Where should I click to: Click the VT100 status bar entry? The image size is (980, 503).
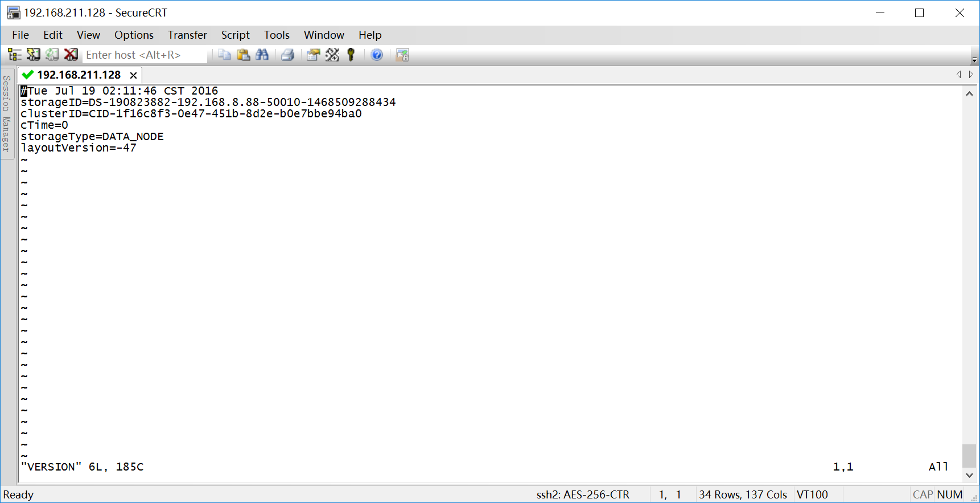pos(812,494)
